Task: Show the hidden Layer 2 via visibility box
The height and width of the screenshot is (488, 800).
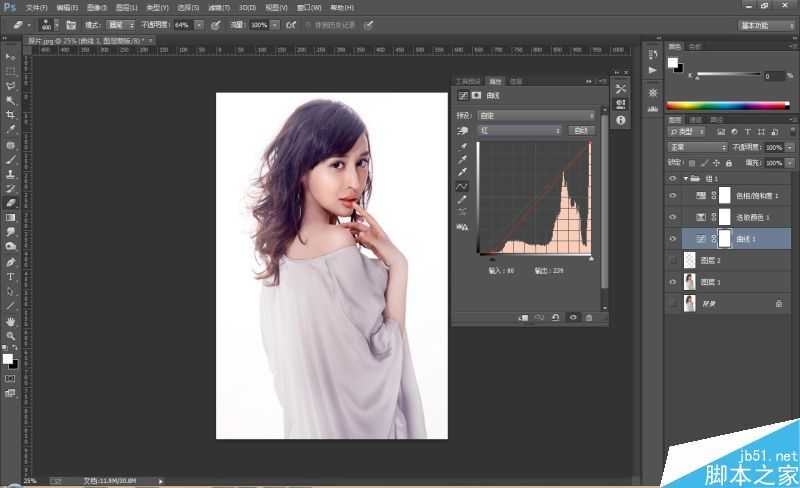Action: (672, 260)
